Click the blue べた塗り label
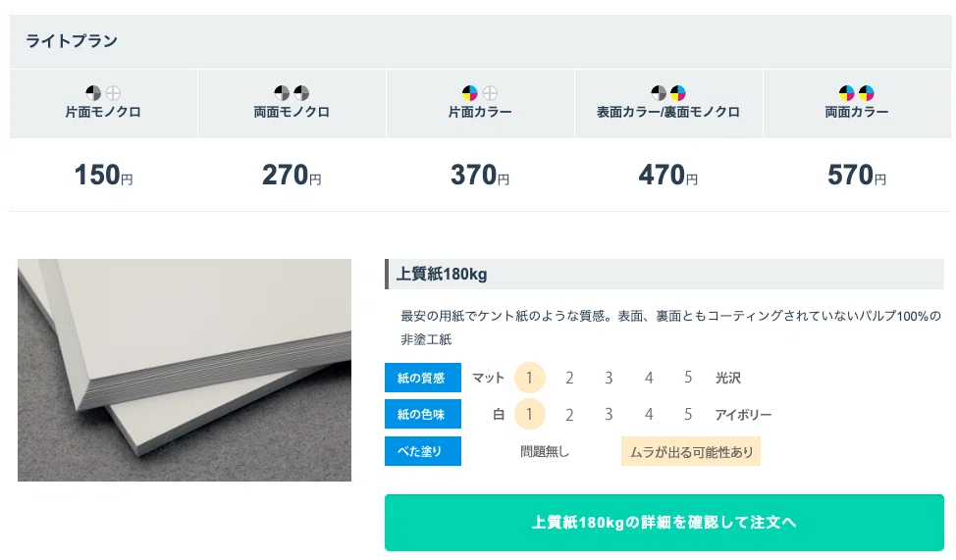The image size is (956, 560). pyautogui.click(x=422, y=451)
